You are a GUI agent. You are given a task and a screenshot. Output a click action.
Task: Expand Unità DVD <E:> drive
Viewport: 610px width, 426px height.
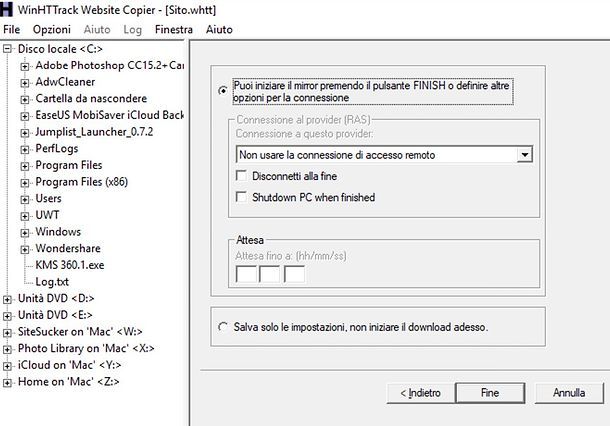pos(7,316)
